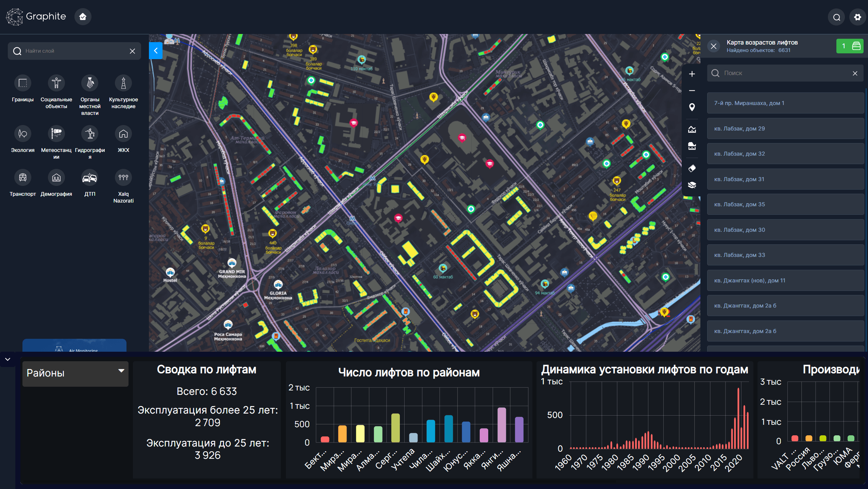Viewport: 868px width, 489px height.
Task: Open the map layers stack tool
Action: tap(692, 185)
